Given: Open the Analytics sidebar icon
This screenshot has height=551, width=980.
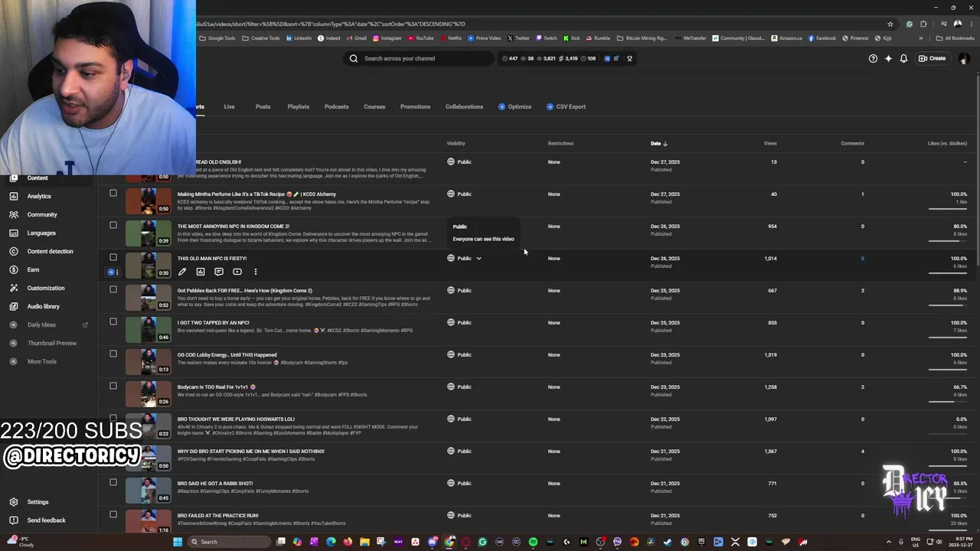Looking at the screenshot, I should (14, 196).
